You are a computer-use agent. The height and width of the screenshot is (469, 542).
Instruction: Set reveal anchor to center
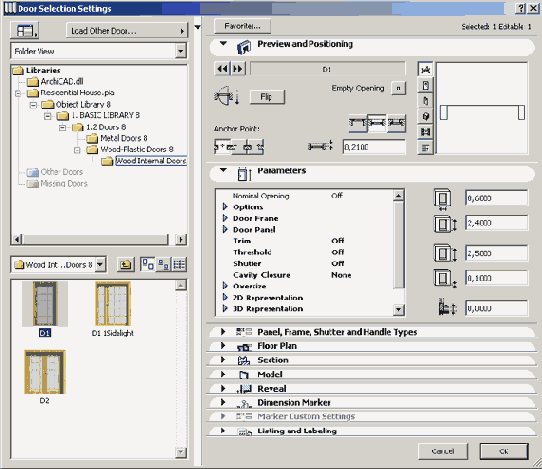(377, 123)
